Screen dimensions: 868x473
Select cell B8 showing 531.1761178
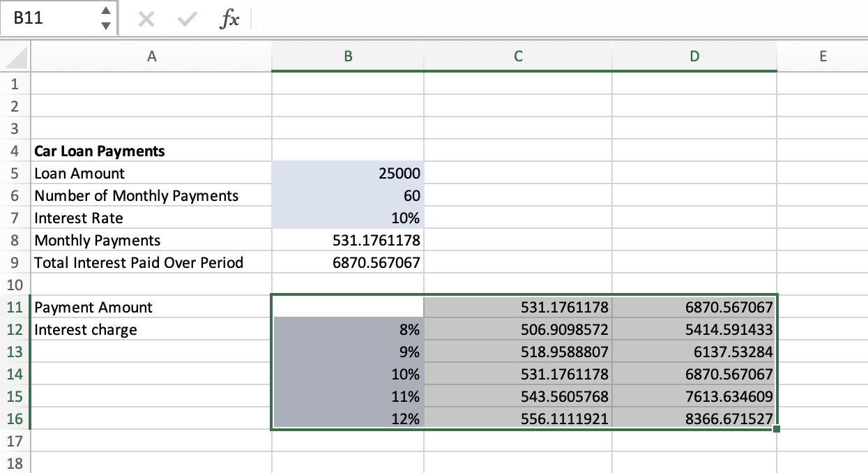(347, 240)
